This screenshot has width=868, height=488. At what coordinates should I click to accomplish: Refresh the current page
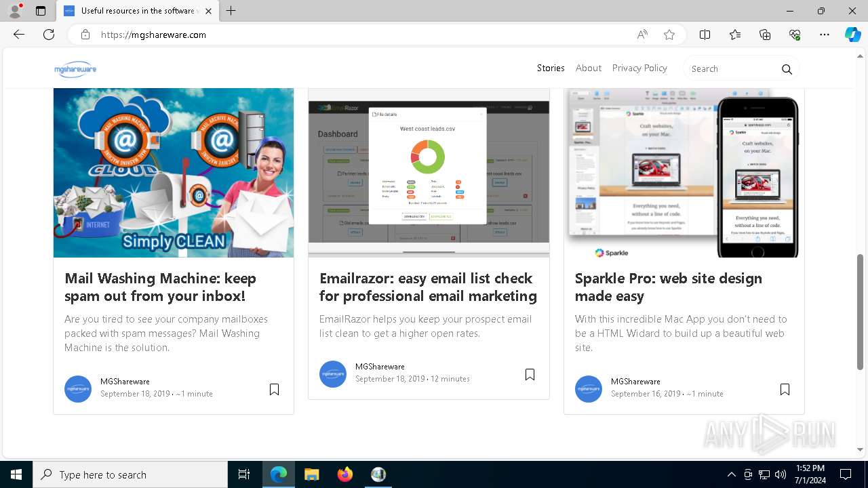pos(49,35)
